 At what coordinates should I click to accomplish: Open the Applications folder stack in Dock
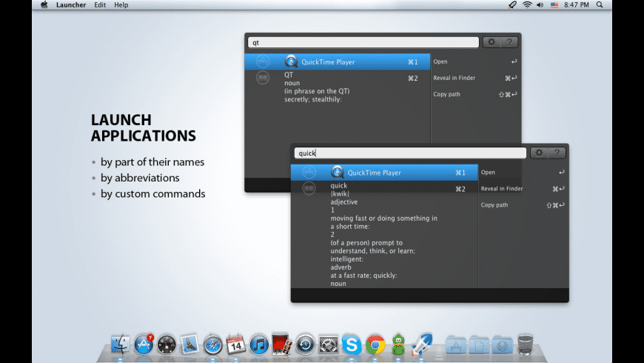455,345
